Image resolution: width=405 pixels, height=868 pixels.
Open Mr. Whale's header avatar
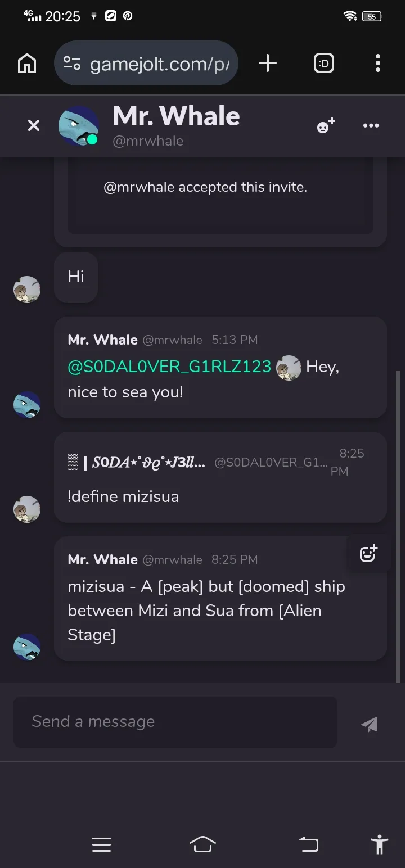point(78,125)
